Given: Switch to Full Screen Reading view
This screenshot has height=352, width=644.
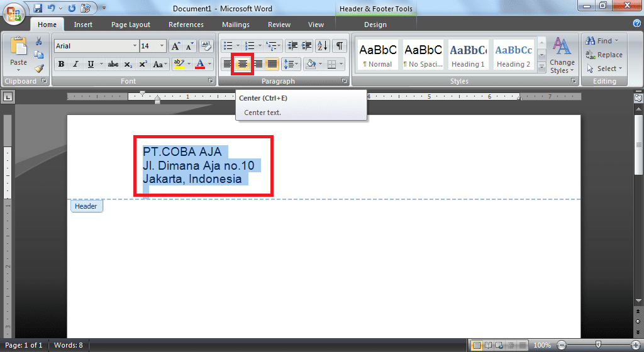Looking at the screenshot, I should 488,345.
